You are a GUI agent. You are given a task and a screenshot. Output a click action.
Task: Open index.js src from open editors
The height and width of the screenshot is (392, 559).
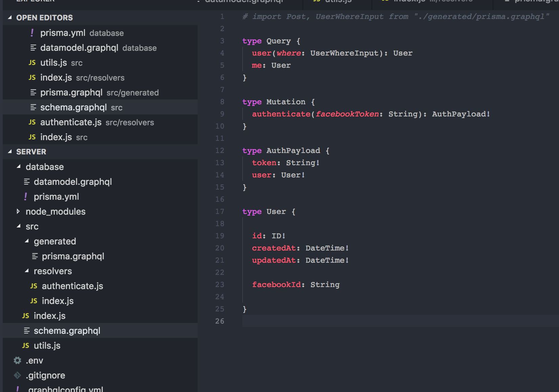point(100,137)
